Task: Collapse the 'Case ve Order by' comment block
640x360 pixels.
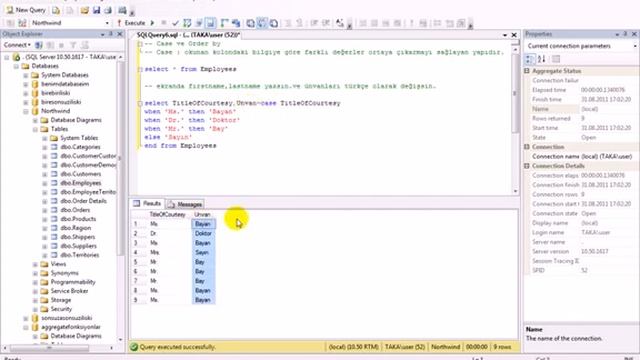Action: click(140, 44)
